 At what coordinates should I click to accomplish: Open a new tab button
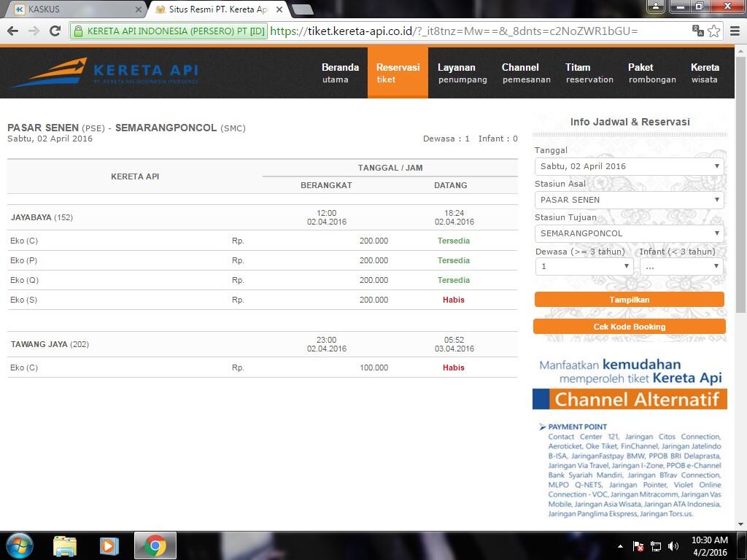[302, 9]
